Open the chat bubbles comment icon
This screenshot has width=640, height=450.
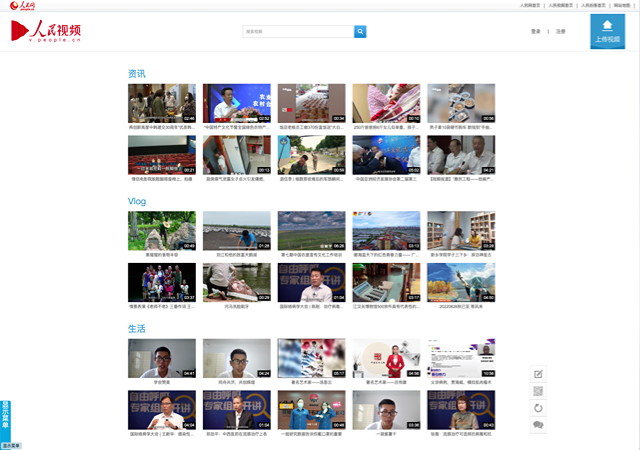click(538, 425)
